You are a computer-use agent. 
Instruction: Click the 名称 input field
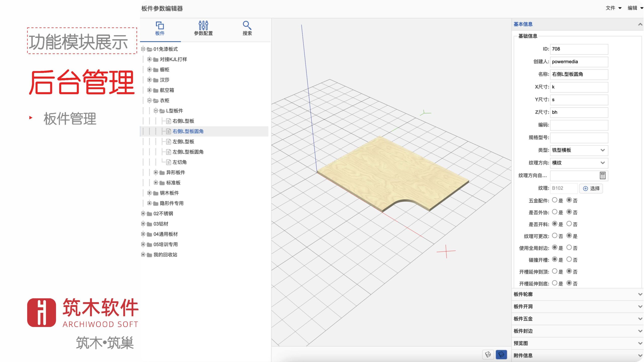click(579, 74)
